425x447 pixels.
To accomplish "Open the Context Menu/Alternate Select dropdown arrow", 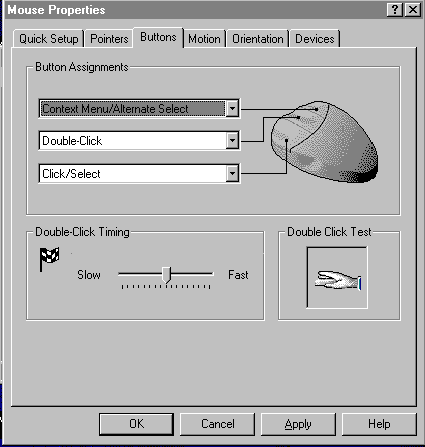I will point(232,108).
